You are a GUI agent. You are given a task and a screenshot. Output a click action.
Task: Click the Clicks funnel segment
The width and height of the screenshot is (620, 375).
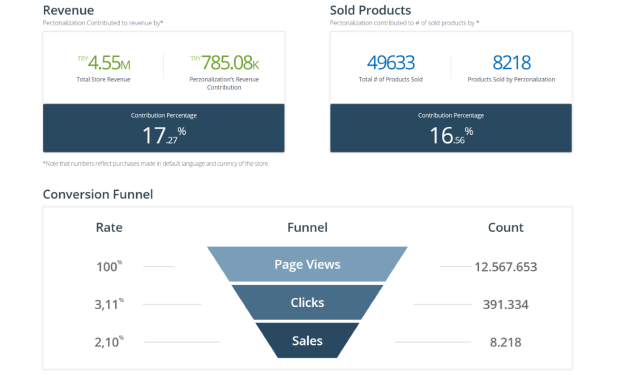(307, 302)
